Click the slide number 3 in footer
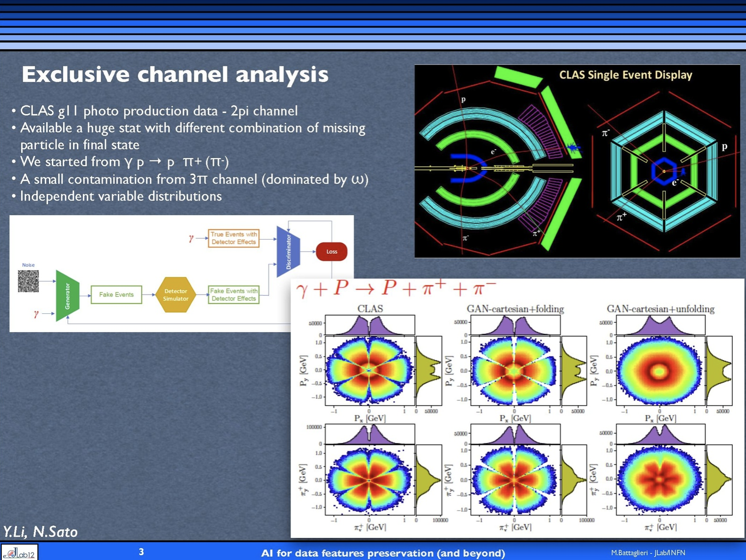 [141, 552]
